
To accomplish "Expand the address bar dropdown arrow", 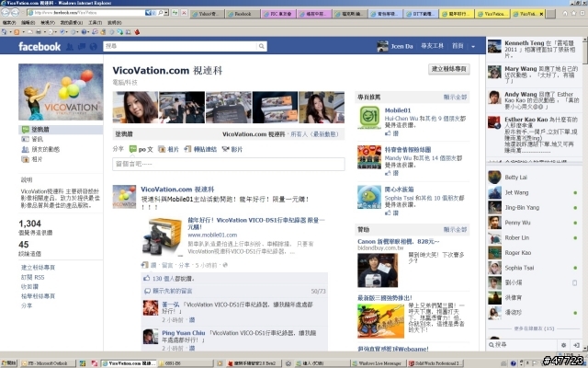I will 165,13.
